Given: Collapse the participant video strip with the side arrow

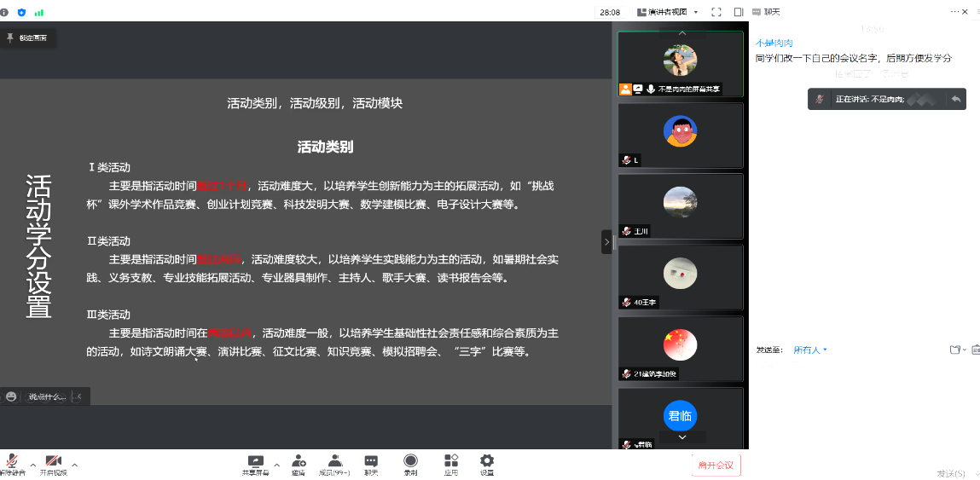Looking at the screenshot, I should pos(606,242).
